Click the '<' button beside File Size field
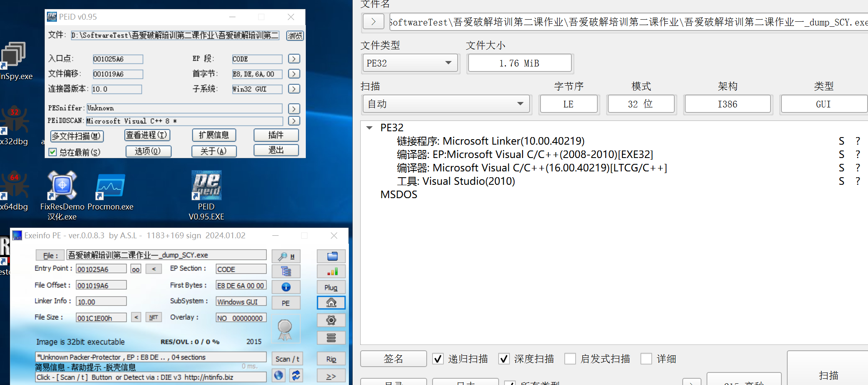The image size is (868, 385). pyautogui.click(x=136, y=317)
